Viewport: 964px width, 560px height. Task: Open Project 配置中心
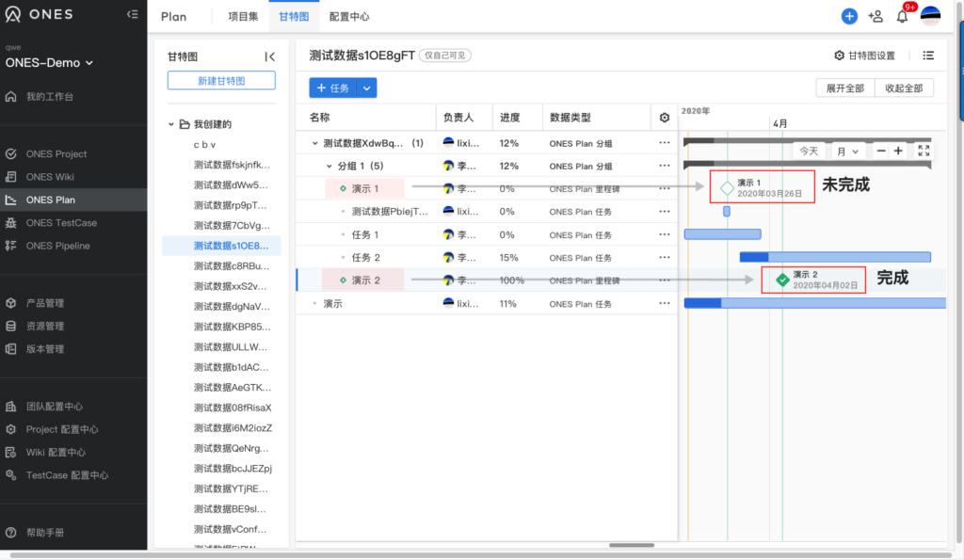click(x=61, y=429)
